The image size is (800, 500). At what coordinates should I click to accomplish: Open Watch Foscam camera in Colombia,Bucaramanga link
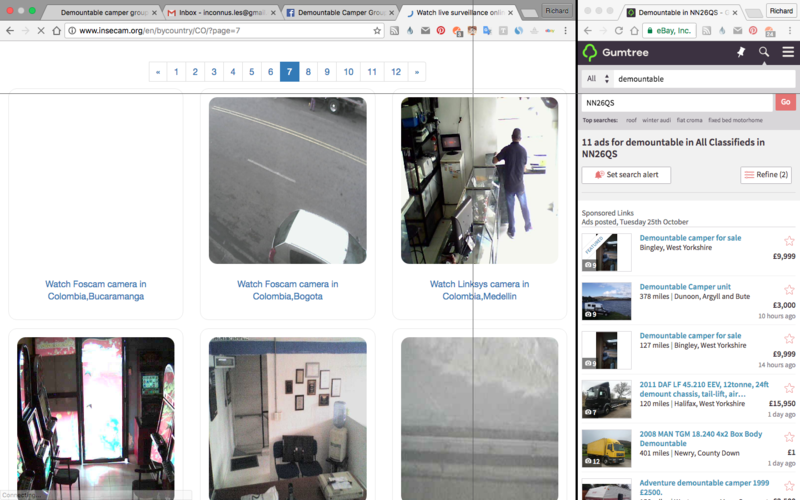point(96,290)
